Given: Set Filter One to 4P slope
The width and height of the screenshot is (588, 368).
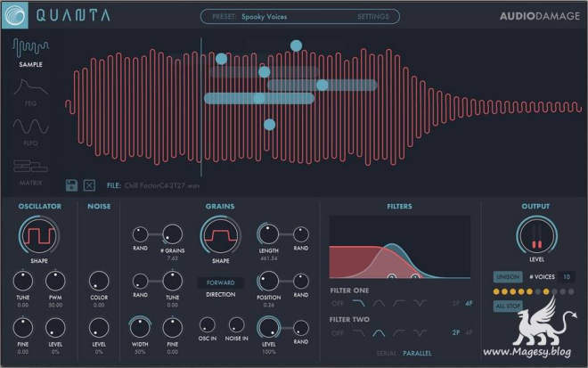Looking at the screenshot, I should [x=469, y=303].
